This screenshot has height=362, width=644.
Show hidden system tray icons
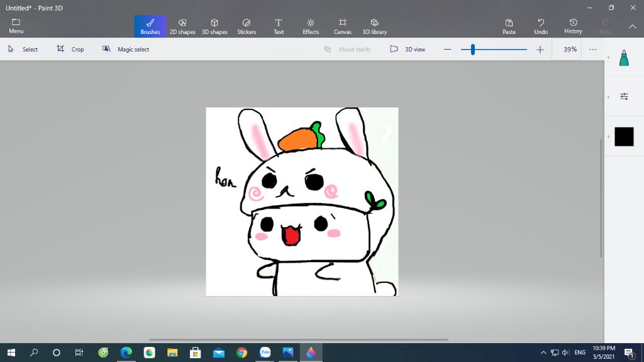(543, 353)
